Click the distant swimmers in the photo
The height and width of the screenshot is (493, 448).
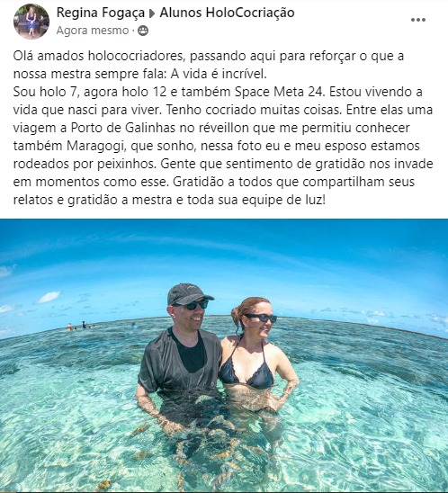coord(80,326)
